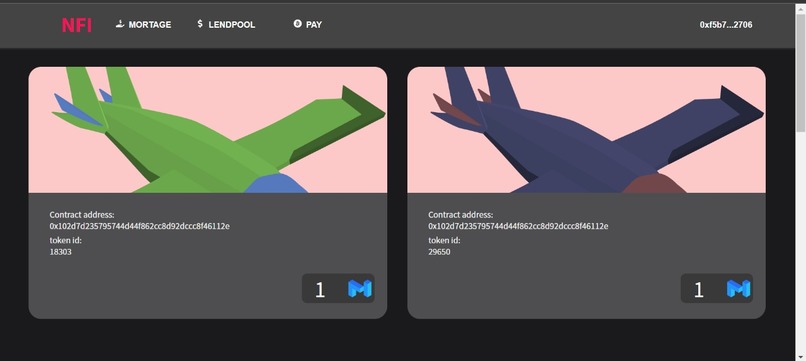Screen dimensions: 806x361
Task: Click the mortgage hand icon beside MORTAGE
Action: [120, 24]
